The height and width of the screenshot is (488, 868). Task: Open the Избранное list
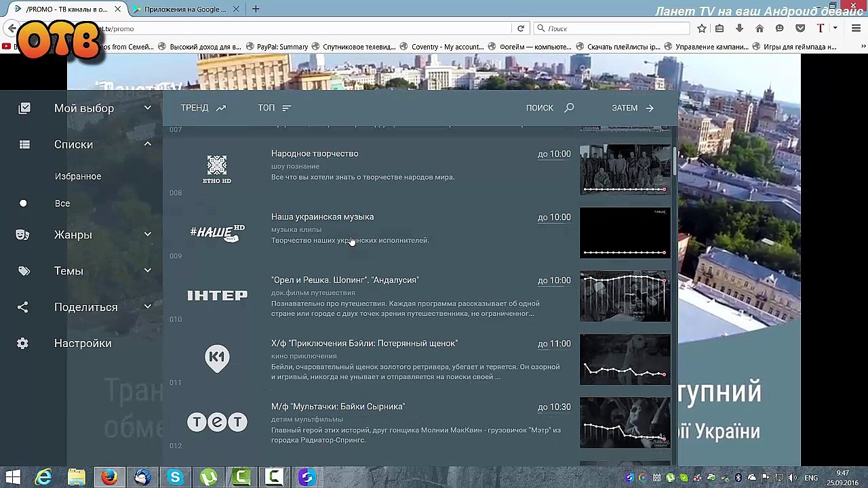(78, 176)
